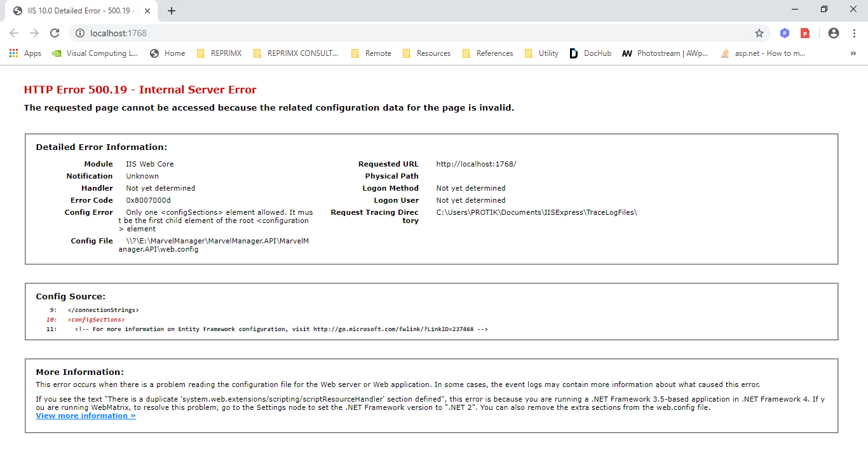Open REPRIMX CONSULT... bookmark folder
Viewport: 868px width, 469px height.
(x=295, y=53)
